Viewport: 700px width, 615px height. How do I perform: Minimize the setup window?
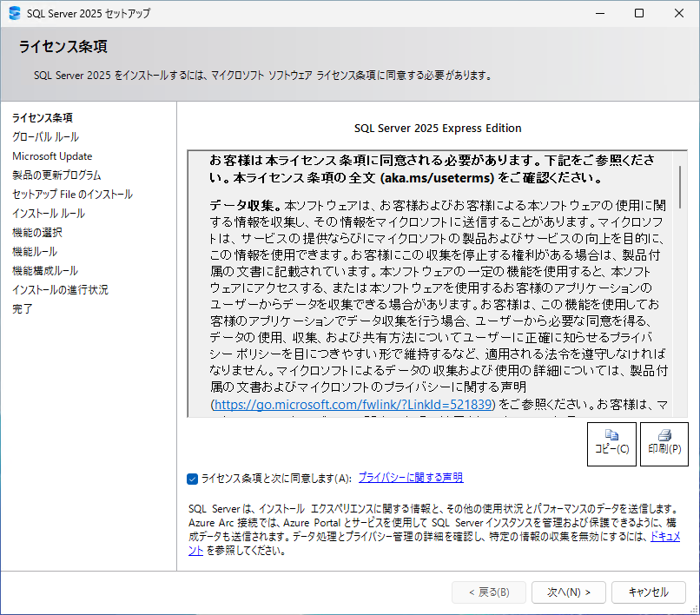click(600, 13)
